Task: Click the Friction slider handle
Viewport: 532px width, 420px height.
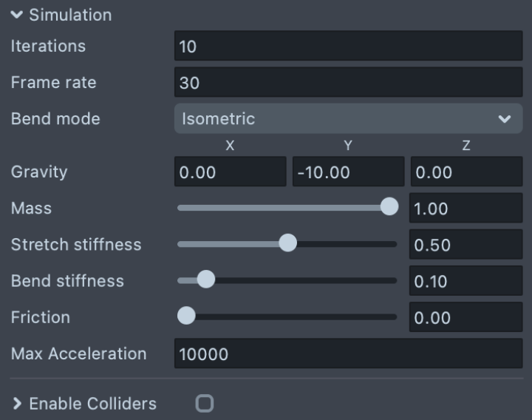Action: point(186,316)
